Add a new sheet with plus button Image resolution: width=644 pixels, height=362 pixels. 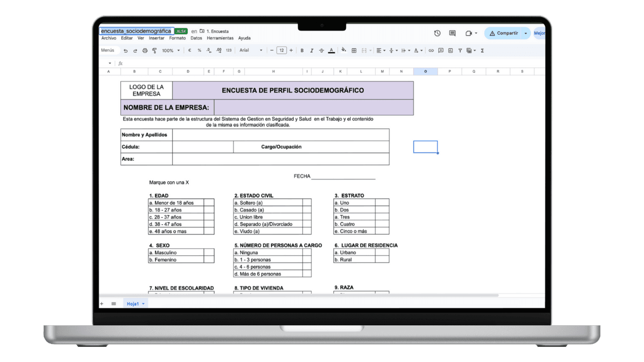(x=102, y=303)
